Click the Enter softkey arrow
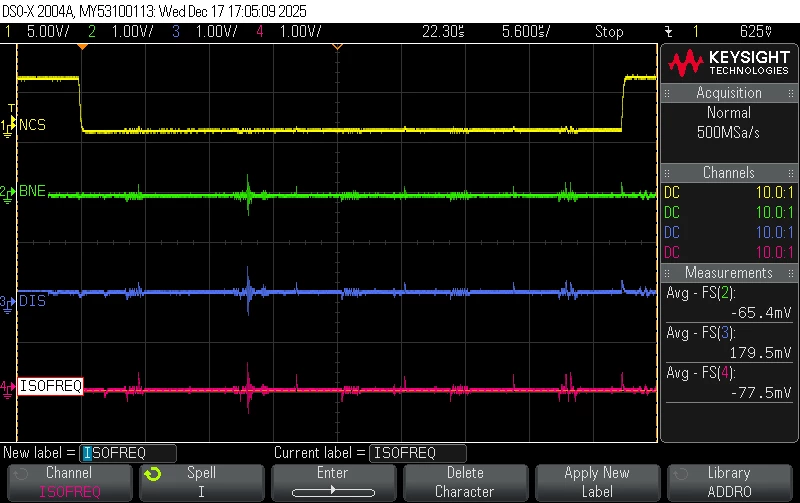The image size is (800, 503). pos(333,491)
